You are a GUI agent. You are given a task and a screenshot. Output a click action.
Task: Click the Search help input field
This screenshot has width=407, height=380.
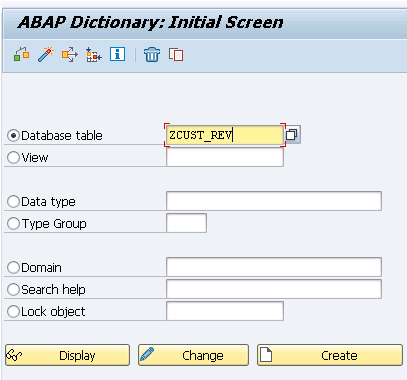click(274, 289)
